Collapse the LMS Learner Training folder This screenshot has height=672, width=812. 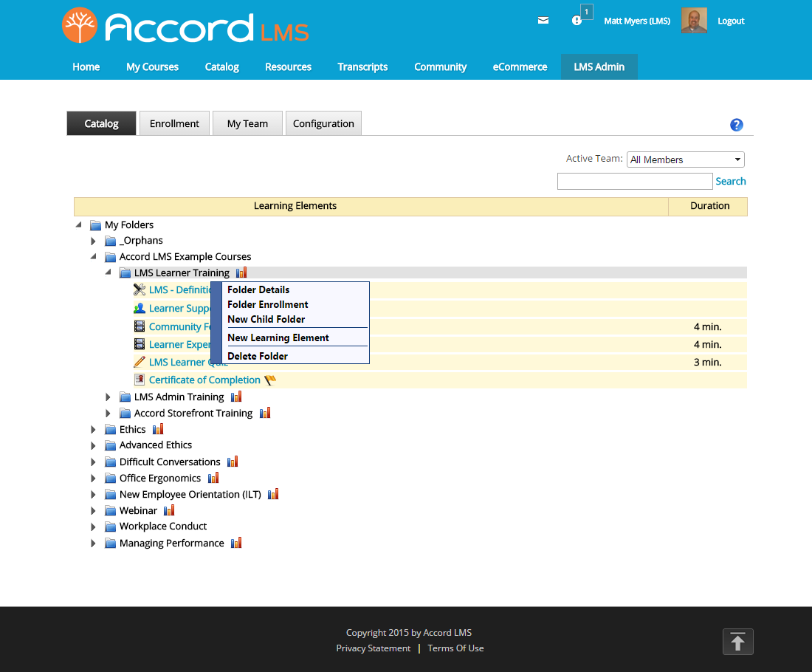click(x=109, y=272)
